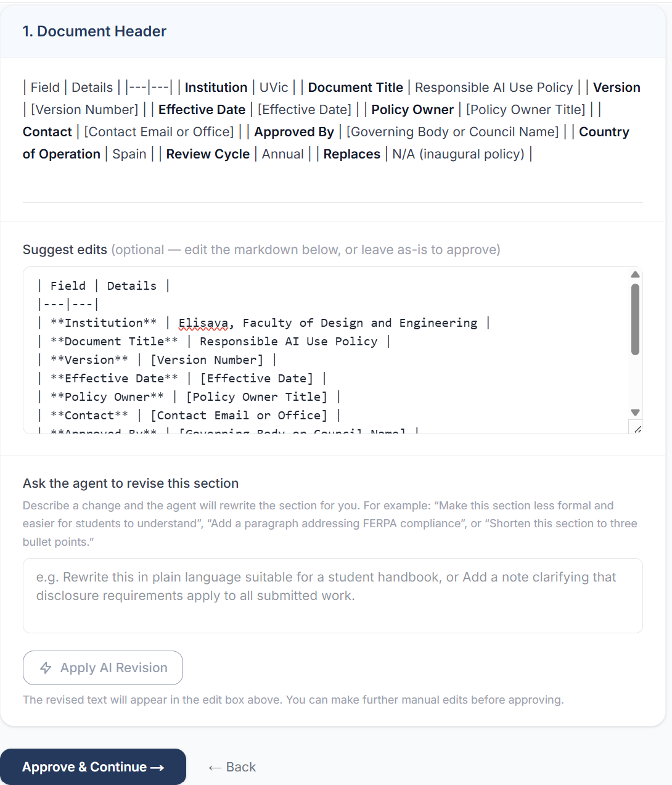Click the right arrow icon in Approve & Continue
672x785 pixels.
(158, 767)
